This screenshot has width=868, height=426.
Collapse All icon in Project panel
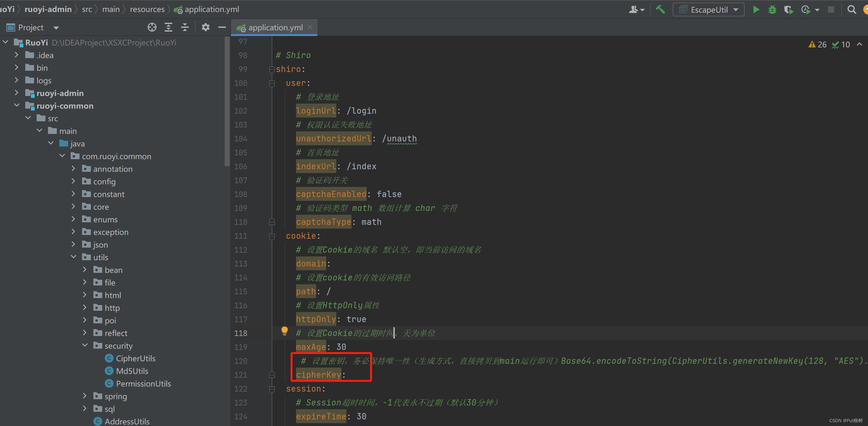click(x=185, y=27)
